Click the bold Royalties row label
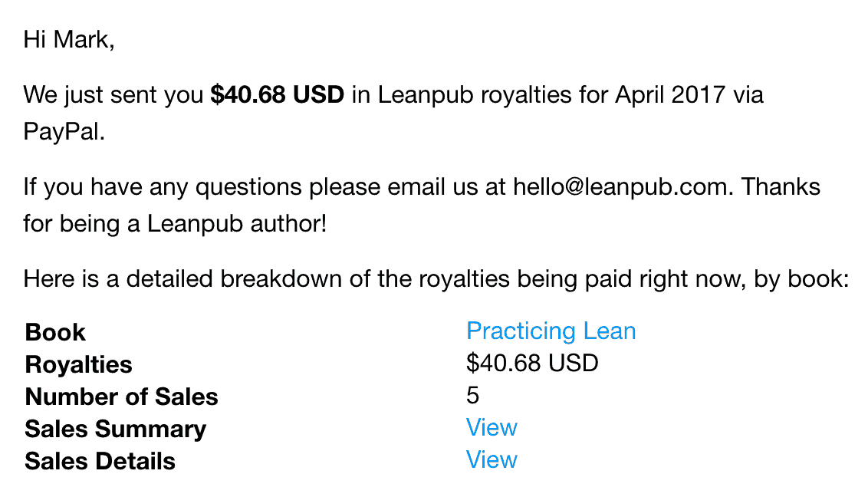868x497 pixels. pyautogui.click(x=79, y=365)
